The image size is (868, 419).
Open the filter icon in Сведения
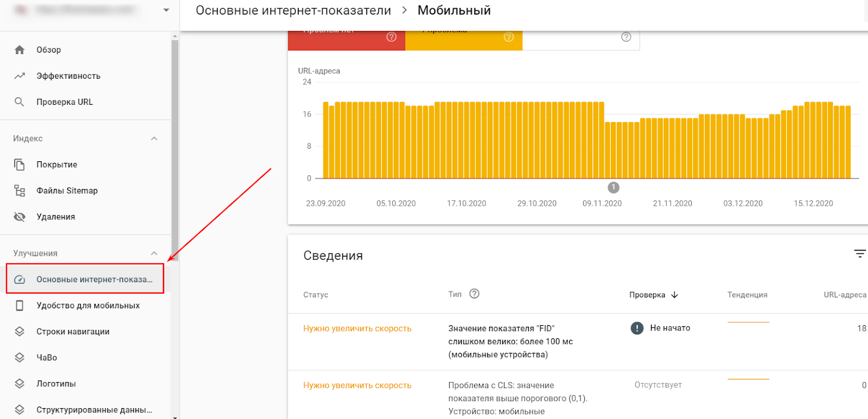860,253
